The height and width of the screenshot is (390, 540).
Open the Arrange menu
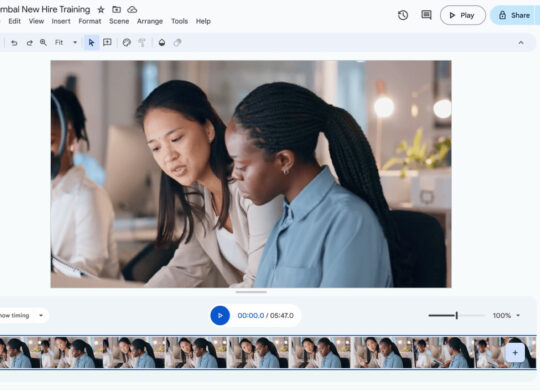point(150,21)
